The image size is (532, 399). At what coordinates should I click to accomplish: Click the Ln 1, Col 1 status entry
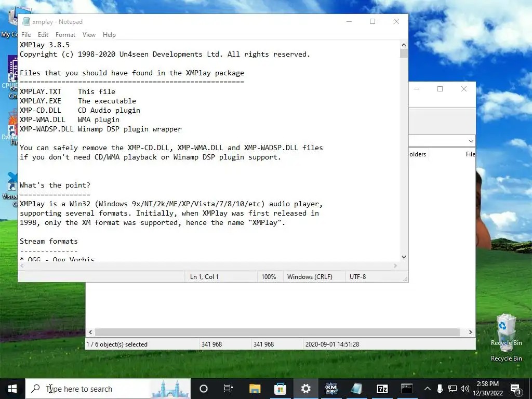pyautogui.click(x=204, y=277)
